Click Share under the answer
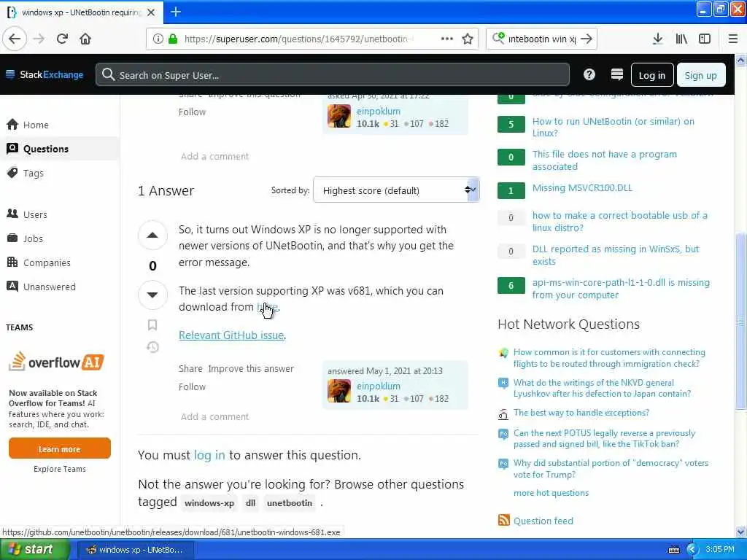This screenshot has width=747, height=560. coord(190,368)
